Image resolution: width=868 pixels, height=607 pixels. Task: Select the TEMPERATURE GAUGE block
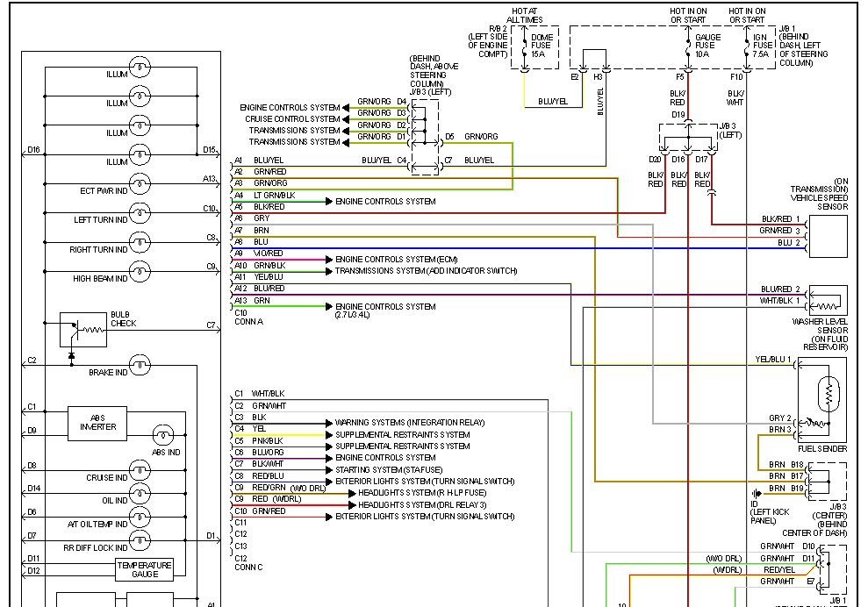coord(145,569)
